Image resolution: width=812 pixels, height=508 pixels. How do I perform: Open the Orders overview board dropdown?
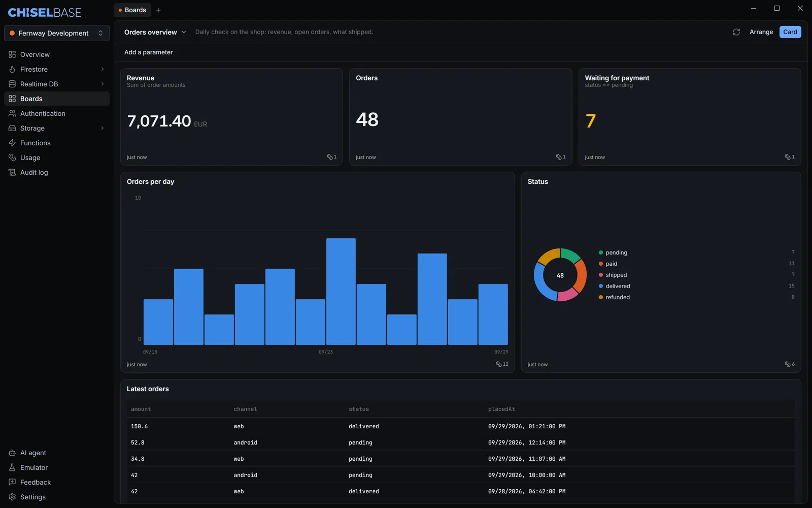pyautogui.click(x=155, y=32)
